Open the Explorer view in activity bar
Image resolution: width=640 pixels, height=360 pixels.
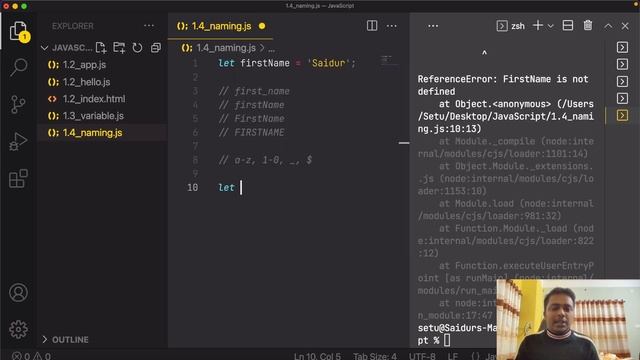pyautogui.click(x=18, y=31)
